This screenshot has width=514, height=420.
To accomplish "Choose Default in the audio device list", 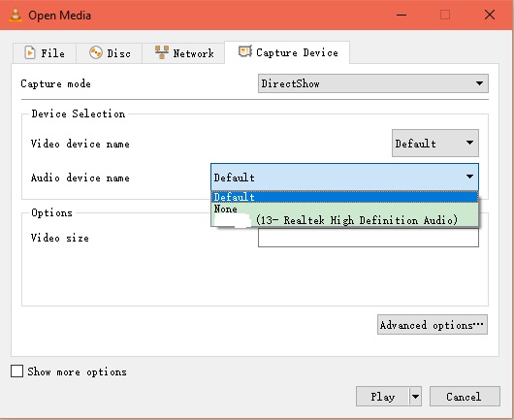I will pos(344,197).
